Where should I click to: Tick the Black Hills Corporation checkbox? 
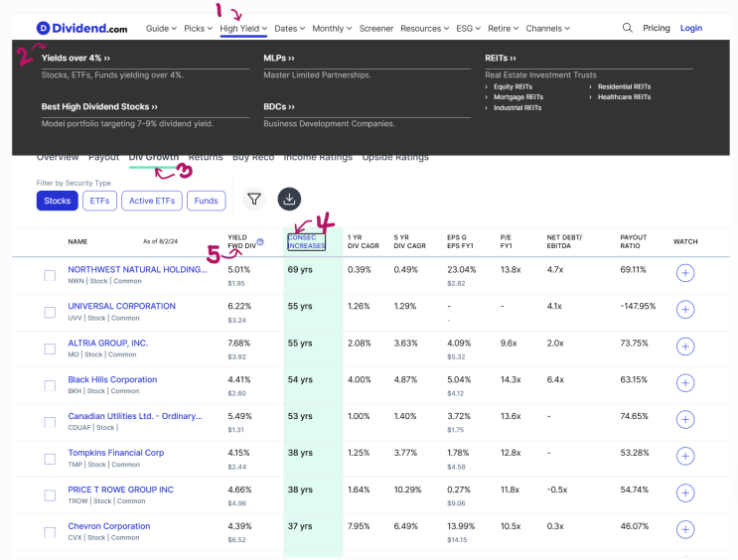pyautogui.click(x=50, y=385)
